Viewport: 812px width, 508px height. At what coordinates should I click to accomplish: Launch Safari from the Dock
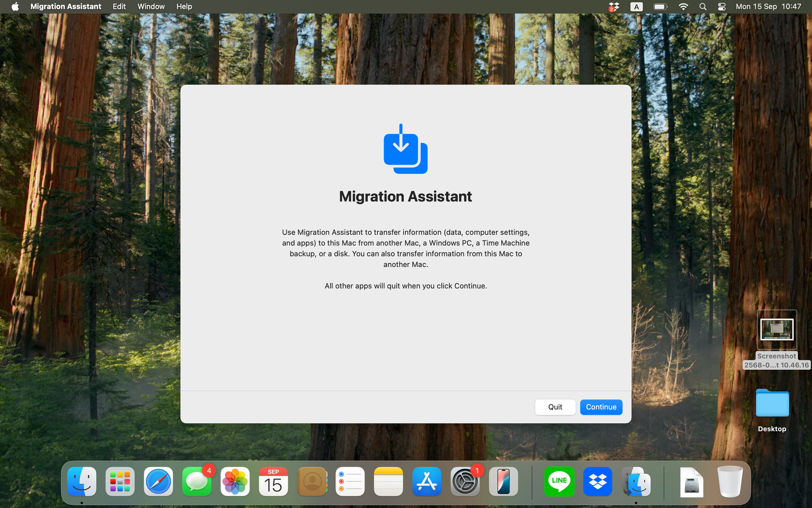pyautogui.click(x=158, y=482)
